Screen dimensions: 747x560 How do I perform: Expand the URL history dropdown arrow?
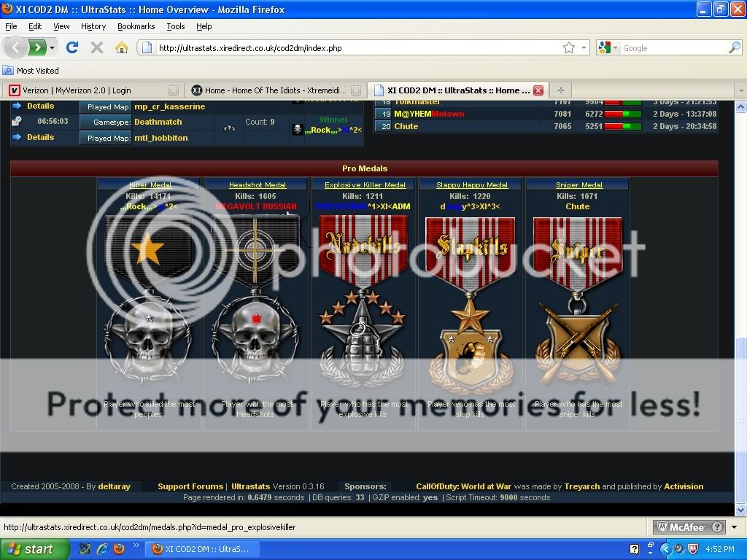coord(584,47)
